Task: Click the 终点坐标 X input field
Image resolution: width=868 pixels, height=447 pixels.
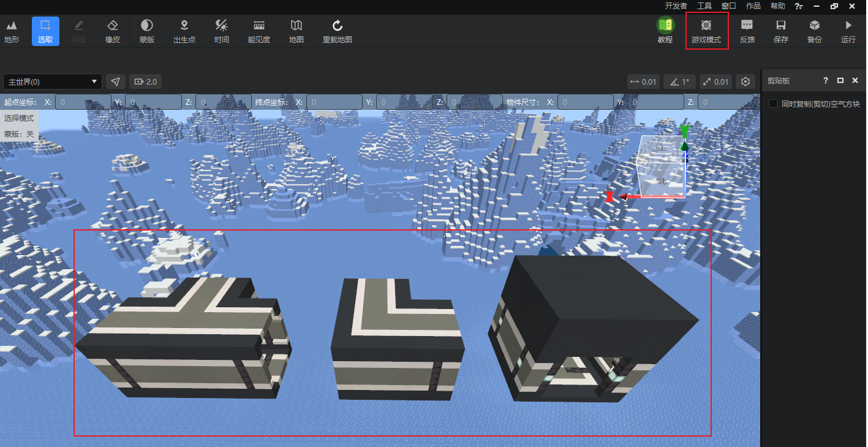Action: [x=334, y=102]
